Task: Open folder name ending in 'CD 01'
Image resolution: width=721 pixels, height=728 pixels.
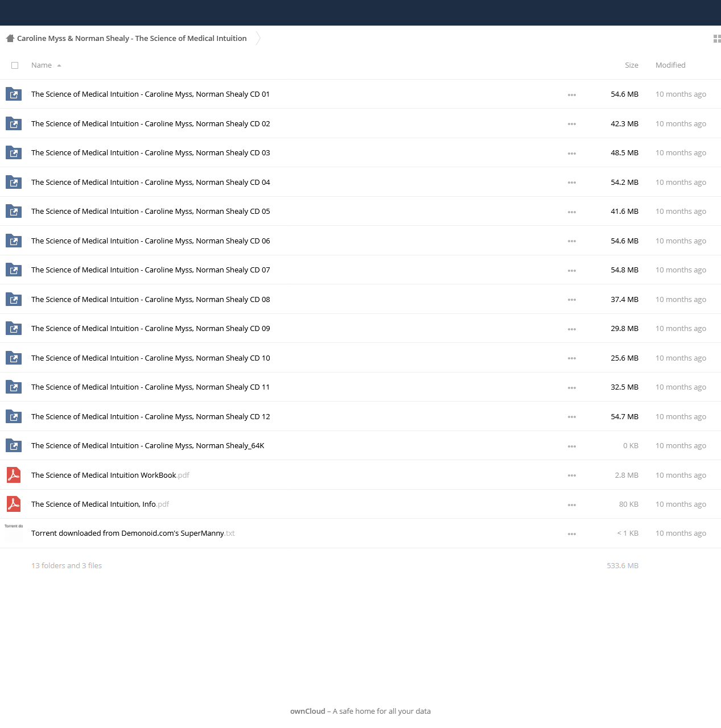Action: pos(150,94)
